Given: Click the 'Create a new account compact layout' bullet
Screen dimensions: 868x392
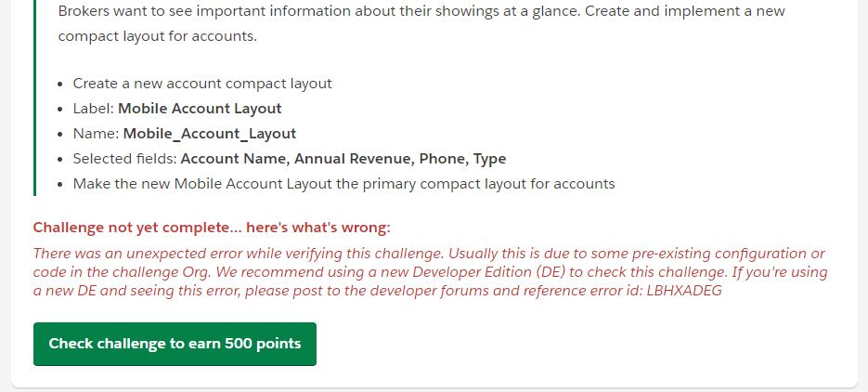Looking at the screenshot, I should coord(202,84).
